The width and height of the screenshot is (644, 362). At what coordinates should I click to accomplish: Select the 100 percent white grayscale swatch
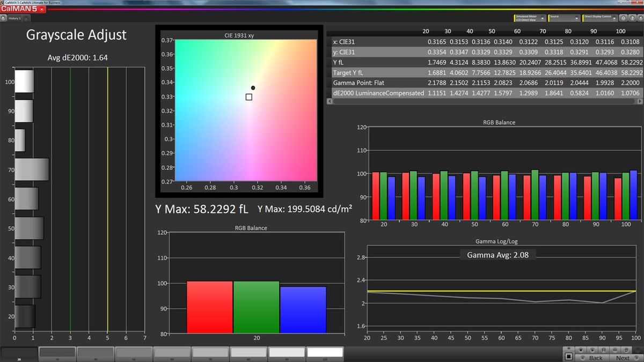326,353
